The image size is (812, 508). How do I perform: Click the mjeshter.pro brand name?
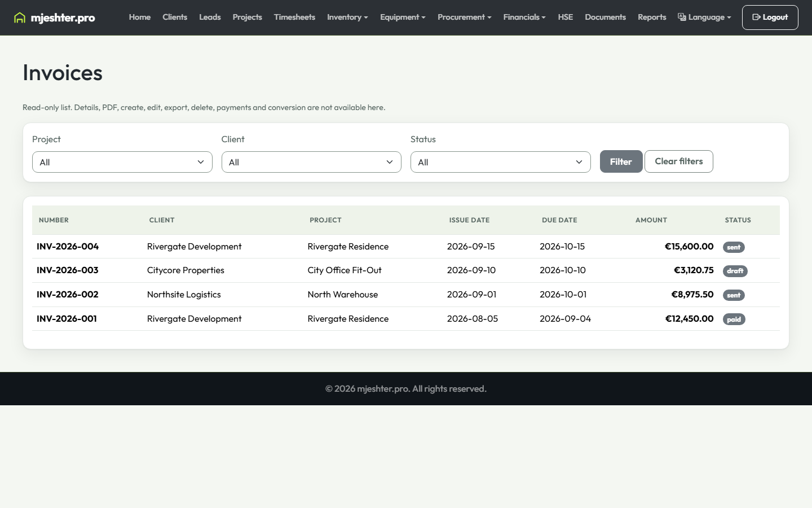(63, 17)
